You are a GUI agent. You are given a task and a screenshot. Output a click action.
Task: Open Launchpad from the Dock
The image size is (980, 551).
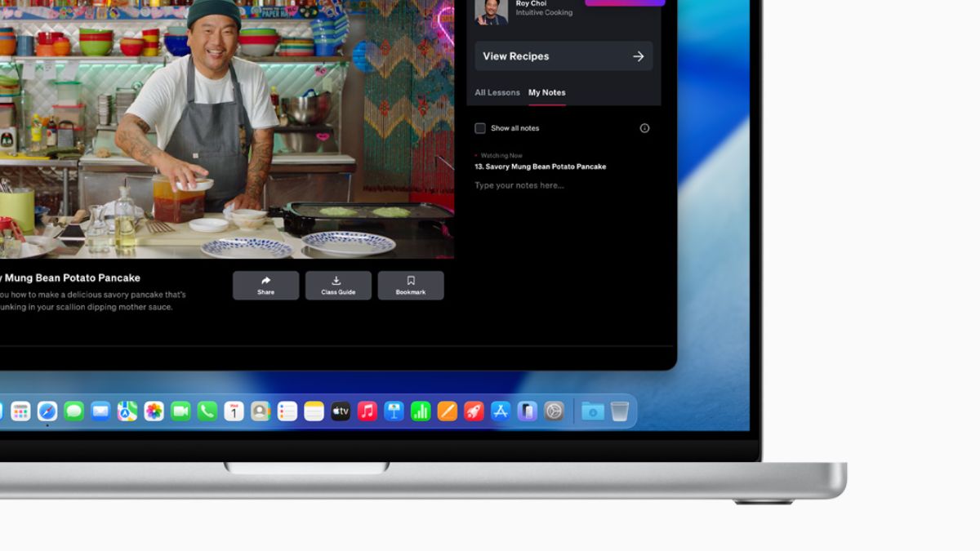point(20,411)
